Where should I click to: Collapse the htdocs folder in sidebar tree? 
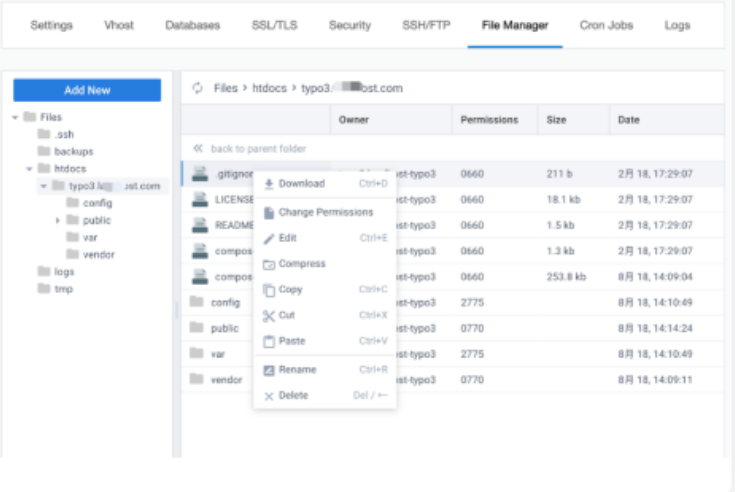(30, 169)
